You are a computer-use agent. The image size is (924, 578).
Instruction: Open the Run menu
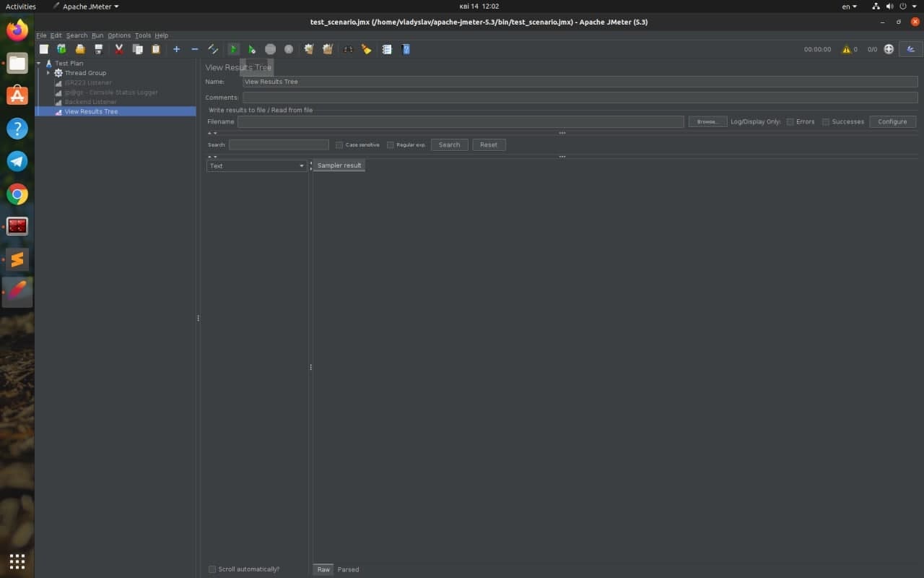tap(97, 35)
